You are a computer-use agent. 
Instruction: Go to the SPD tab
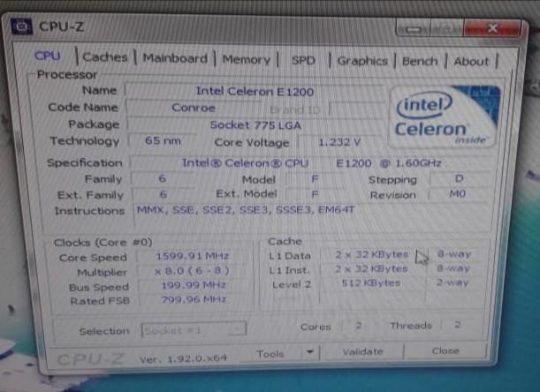click(x=303, y=61)
